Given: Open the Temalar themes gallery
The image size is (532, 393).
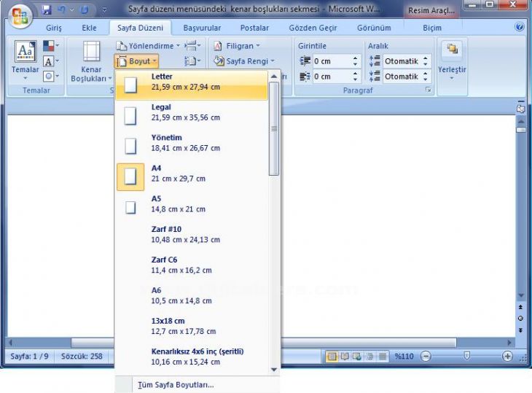Looking at the screenshot, I should [25, 61].
